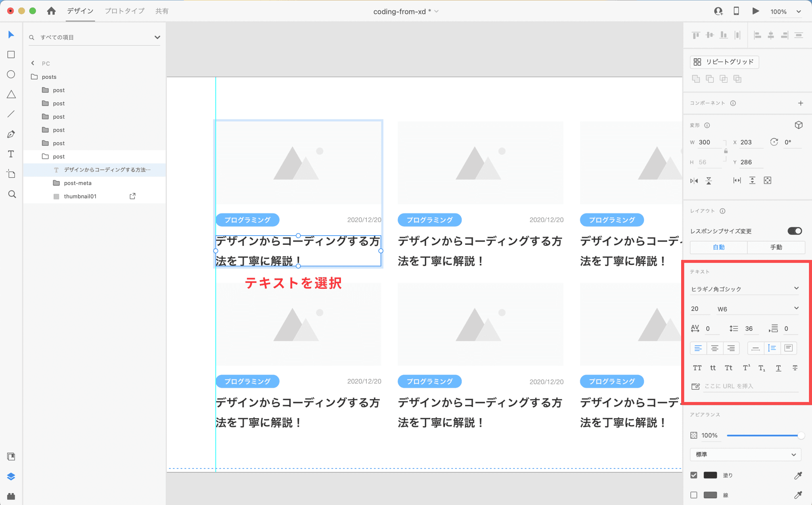Select the Artboard tool
The height and width of the screenshot is (505, 812).
[11, 174]
